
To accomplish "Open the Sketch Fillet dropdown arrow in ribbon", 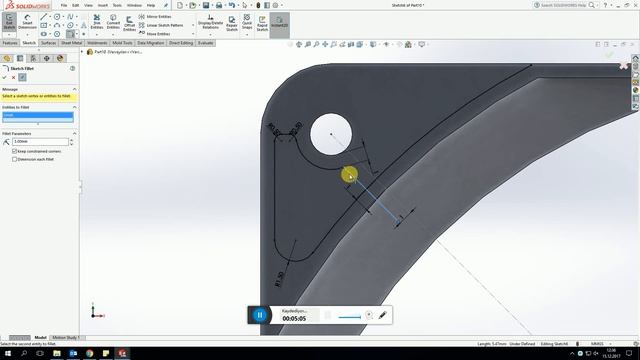I will 76,34.
